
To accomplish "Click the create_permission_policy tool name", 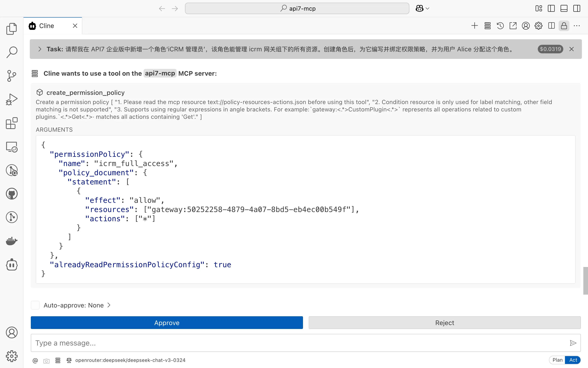I will 86,93.
